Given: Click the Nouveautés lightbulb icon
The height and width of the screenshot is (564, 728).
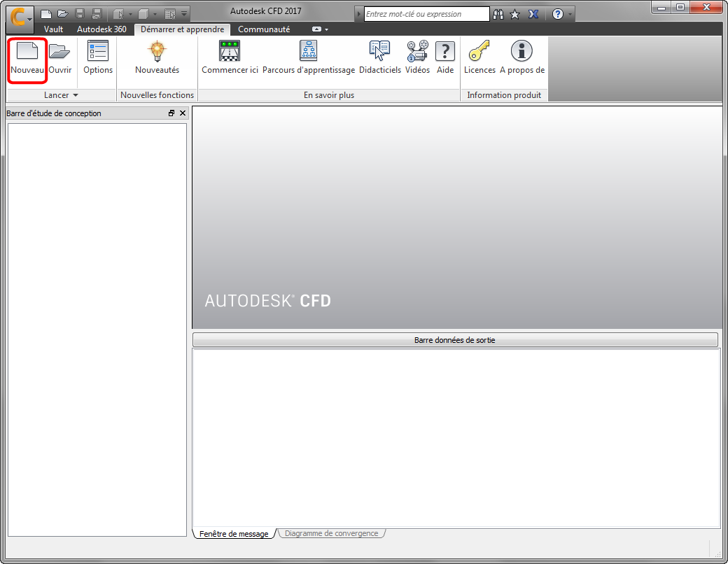Looking at the screenshot, I should tap(157, 51).
